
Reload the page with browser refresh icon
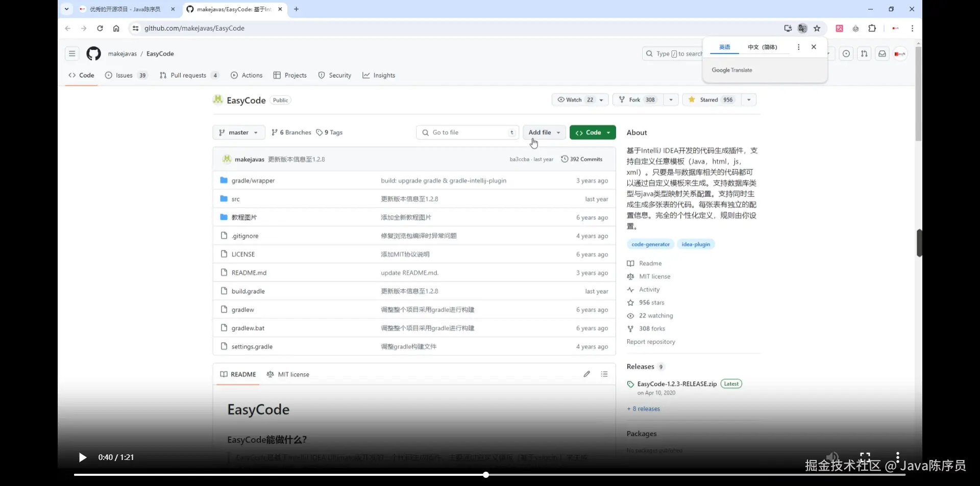point(100,29)
